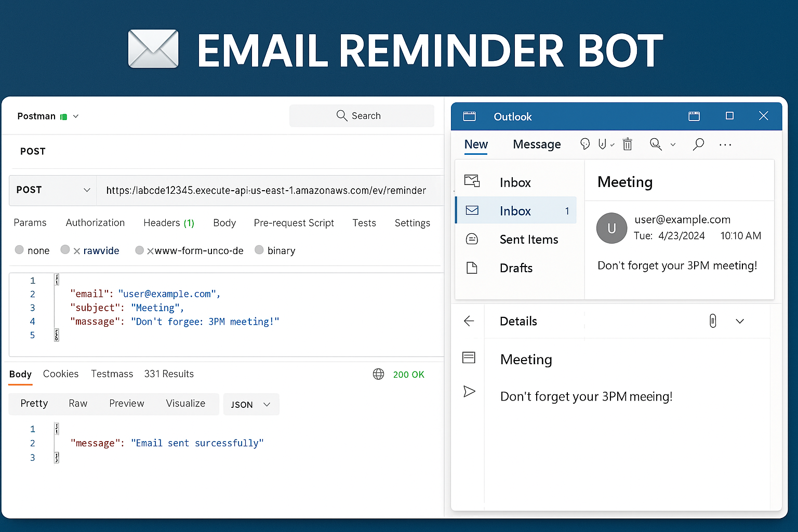Click the green Postman status icon

[x=63, y=117]
